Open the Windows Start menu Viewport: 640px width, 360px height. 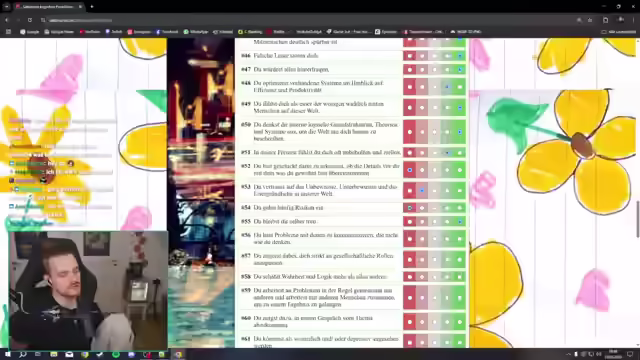[7, 354]
